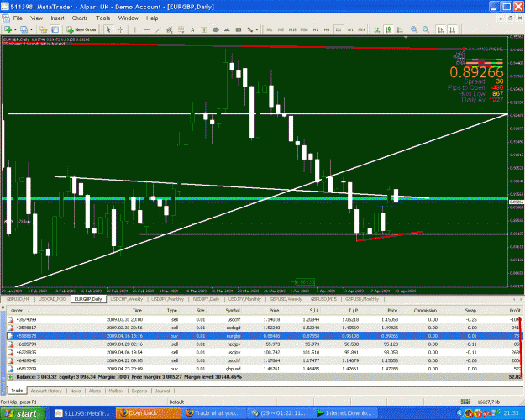
Task: Open the arrows objects icon
Action: 249,29
